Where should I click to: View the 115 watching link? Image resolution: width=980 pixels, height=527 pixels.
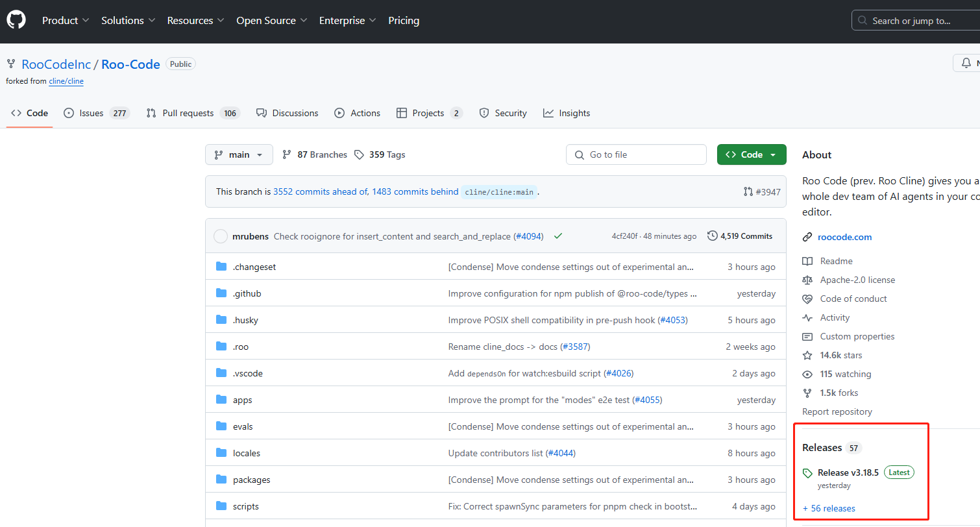pyautogui.click(x=845, y=374)
